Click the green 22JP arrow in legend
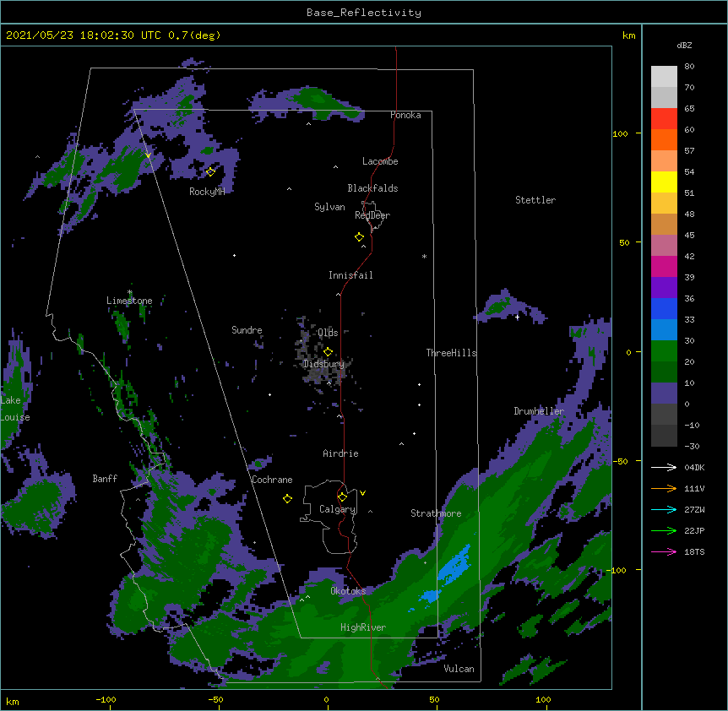This screenshot has width=728, height=711. coord(664,530)
